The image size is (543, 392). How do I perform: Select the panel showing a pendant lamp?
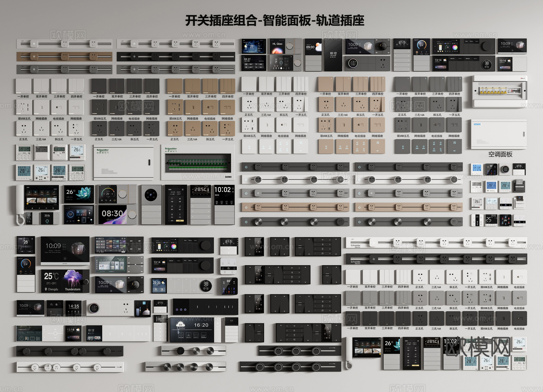click(x=142, y=309)
